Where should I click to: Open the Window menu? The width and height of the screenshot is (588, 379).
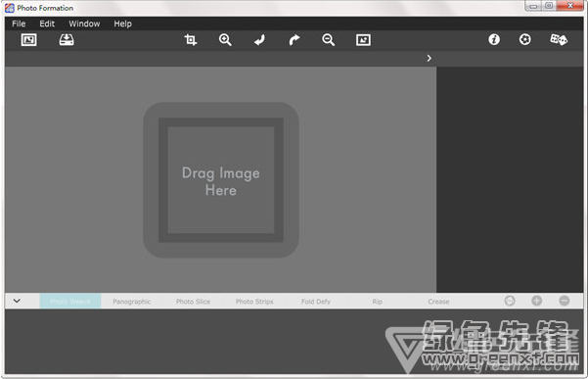(84, 24)
